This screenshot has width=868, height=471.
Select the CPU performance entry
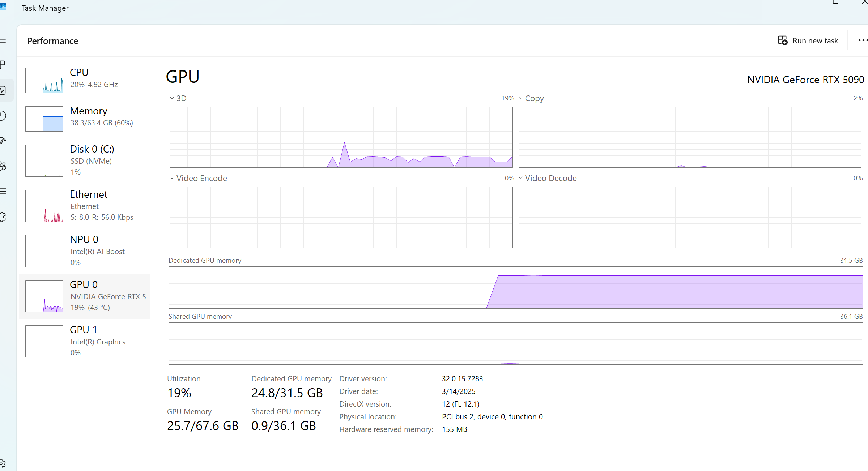click(x=84, y=80)
